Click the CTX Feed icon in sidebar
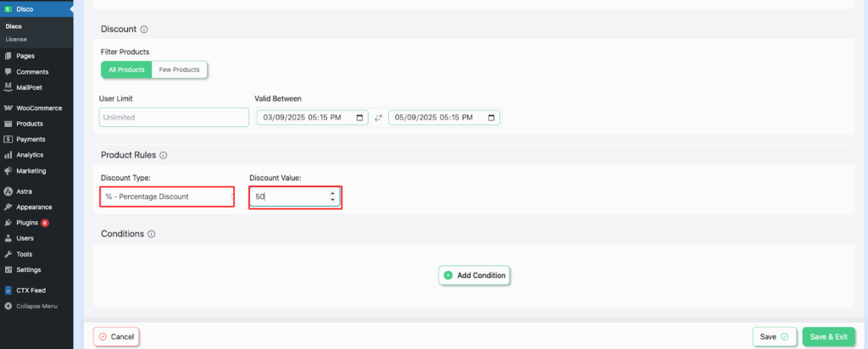 [8, 291]
